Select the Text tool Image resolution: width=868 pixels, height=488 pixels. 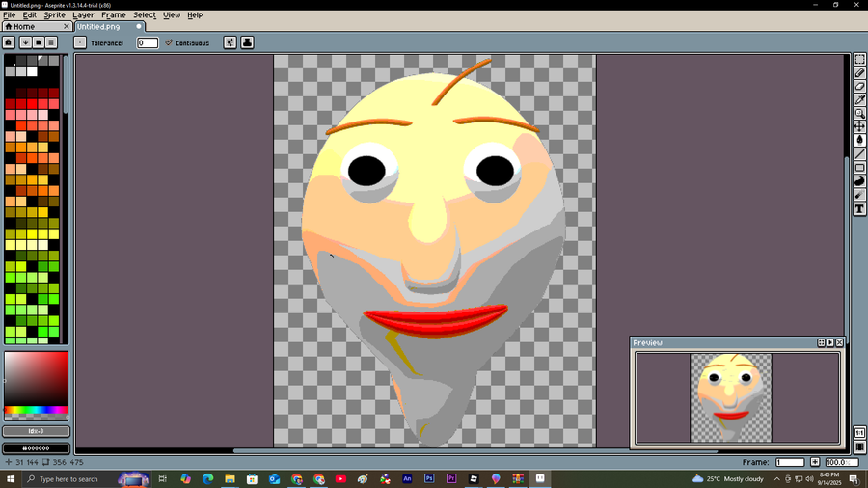[x=859, y=208]
